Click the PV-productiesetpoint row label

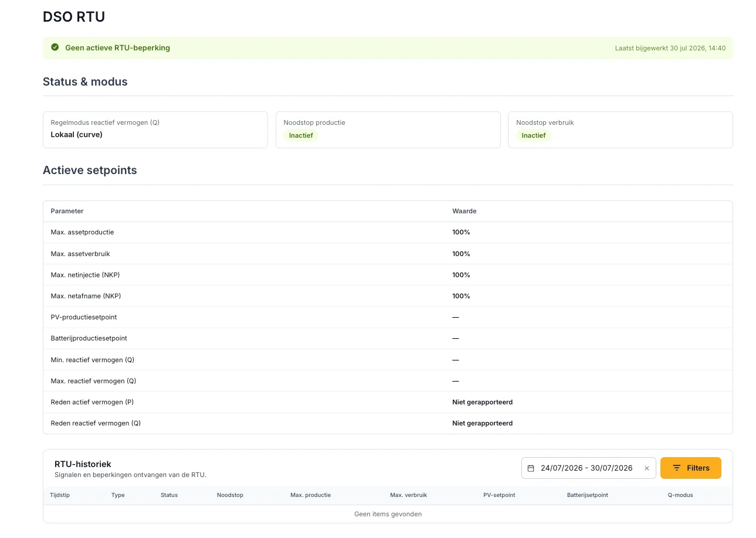coord(84,317)
